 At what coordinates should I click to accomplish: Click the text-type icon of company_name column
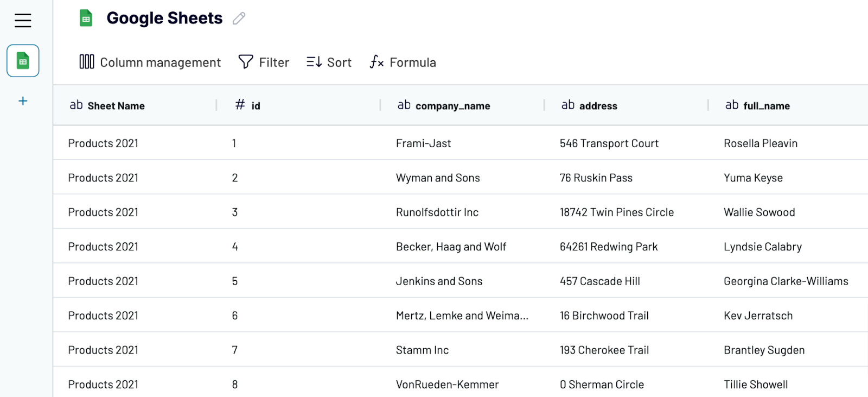pos(404,105)
